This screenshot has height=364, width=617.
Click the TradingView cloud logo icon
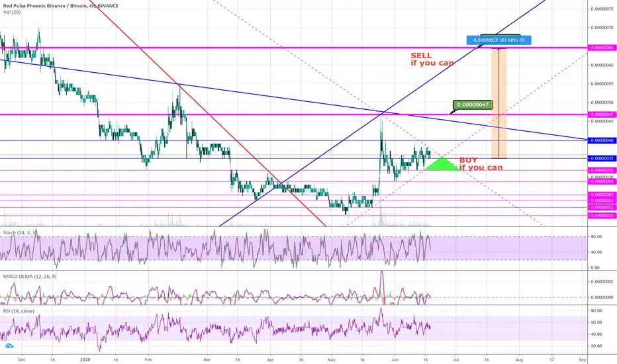[9, 346]
